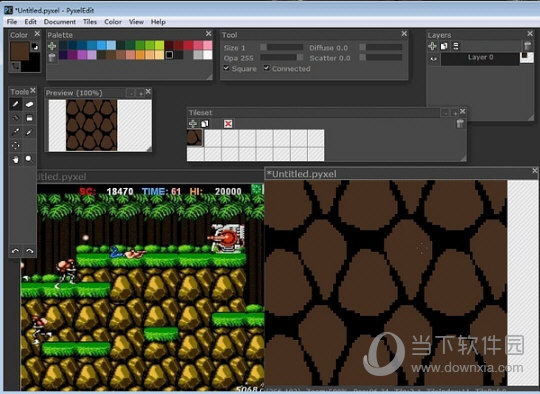The width and height of the screenshot is (540, 394).
Task: Pick the bright pink palette swatch
Action: point(198,45)
